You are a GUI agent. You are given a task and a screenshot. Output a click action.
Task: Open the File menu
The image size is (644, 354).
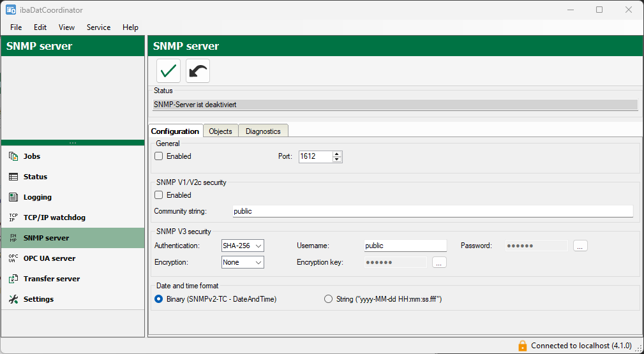(x=16, y=27)
